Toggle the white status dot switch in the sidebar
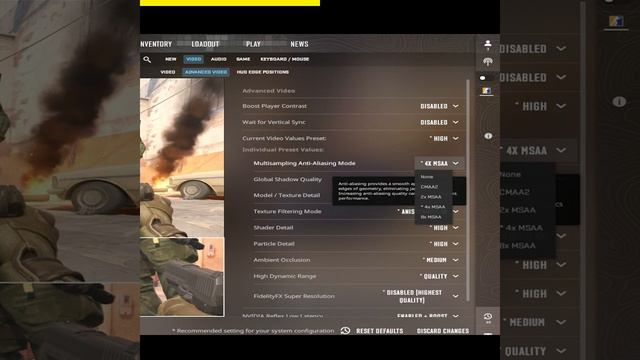Image resolution: width=640 pixels, height=360 pixels. click(x=483, y=78)
